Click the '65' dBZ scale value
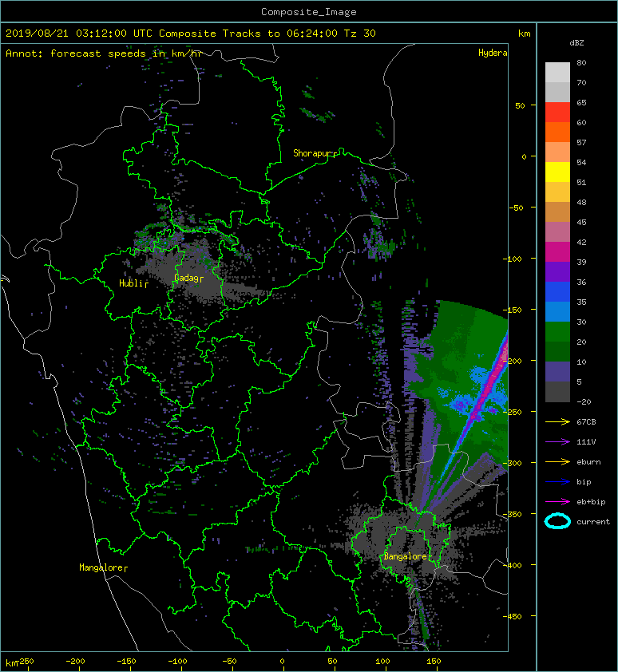Screen dimensions: 618x672 point(581,102)
